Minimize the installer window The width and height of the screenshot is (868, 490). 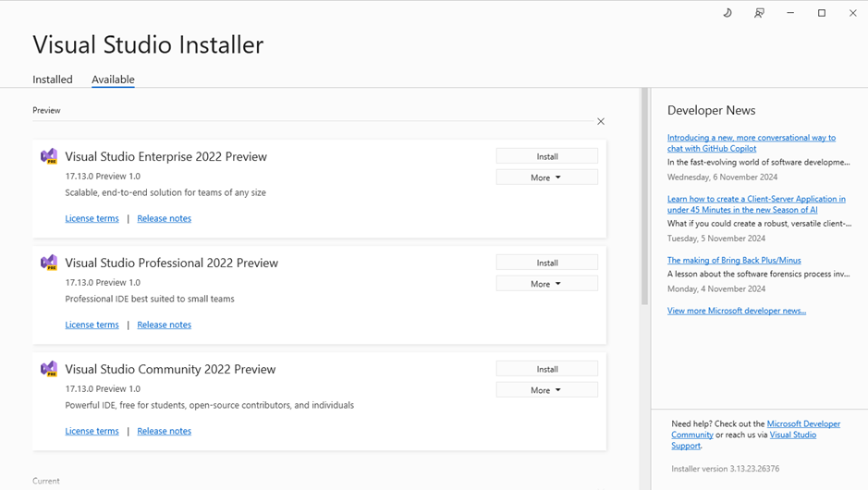[790, 13]
